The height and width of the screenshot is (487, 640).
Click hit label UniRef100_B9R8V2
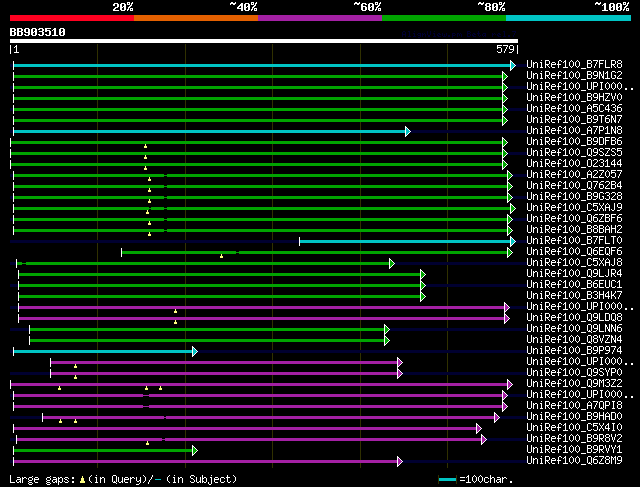pyautogui.click(x=574, y=439)
